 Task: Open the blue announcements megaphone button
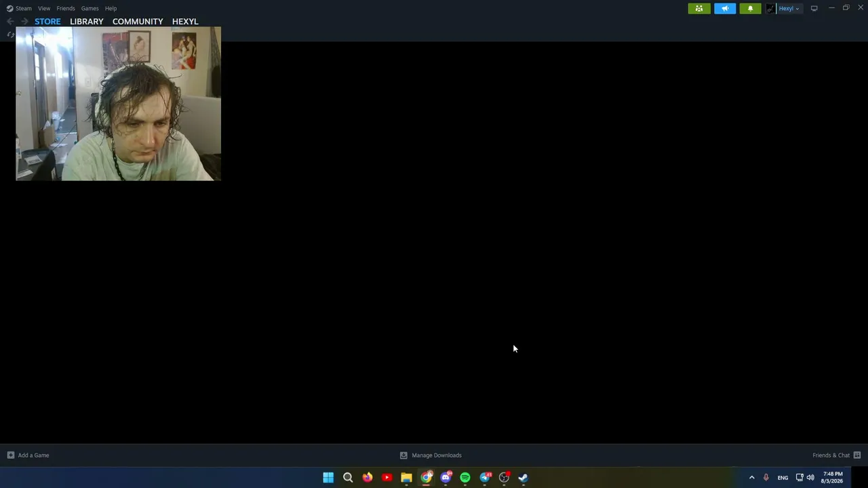(x=725, y=8)
